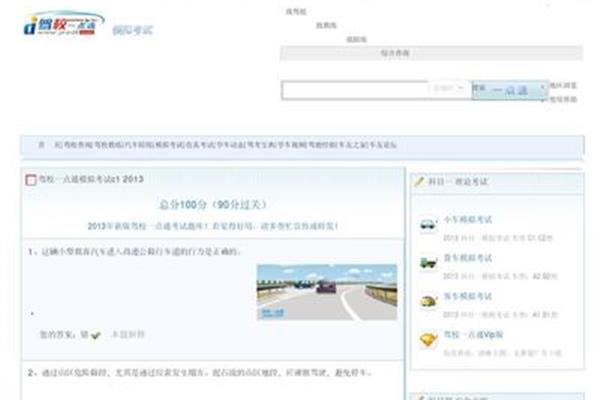Click the green truck mock exam icon
This screenshot has height=400, width=600.
pos(428,262)
